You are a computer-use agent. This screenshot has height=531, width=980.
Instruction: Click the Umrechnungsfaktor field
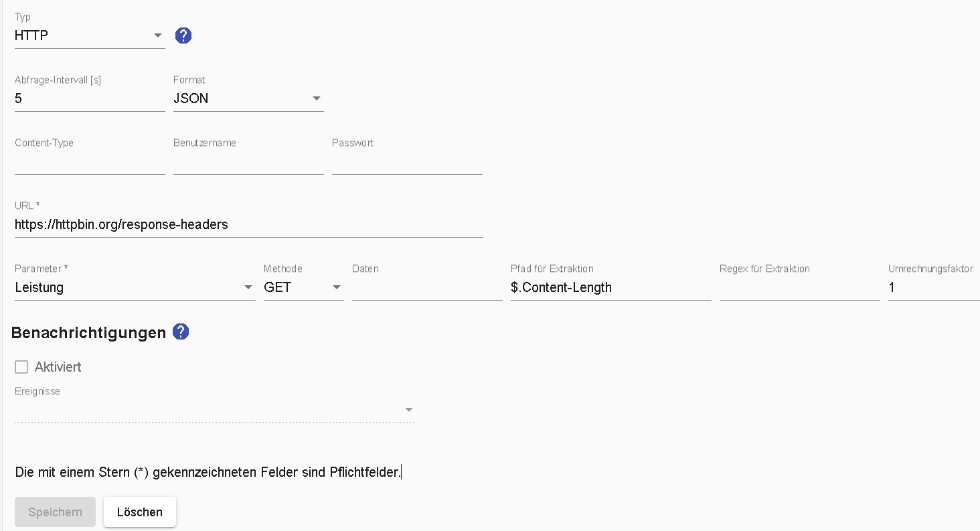click(934, 287)
